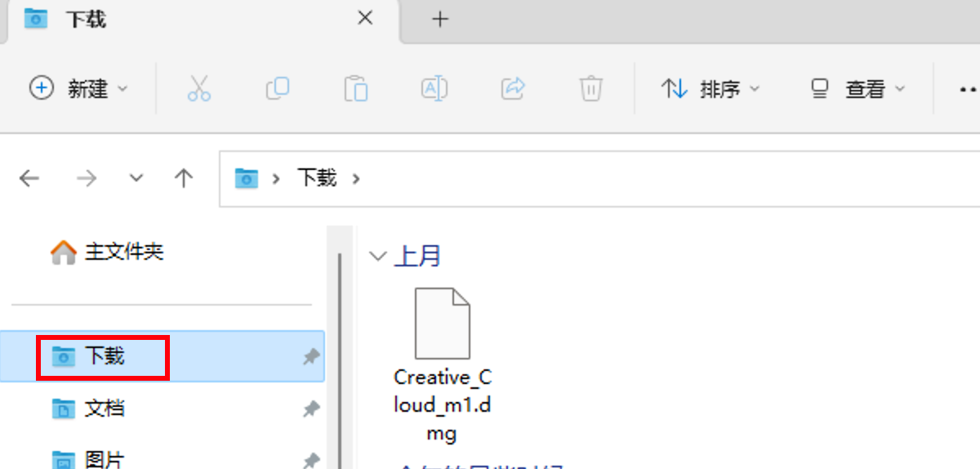Click the Cut scissors icon
Screen dimensions: 980x469
(x=198, y=88)
